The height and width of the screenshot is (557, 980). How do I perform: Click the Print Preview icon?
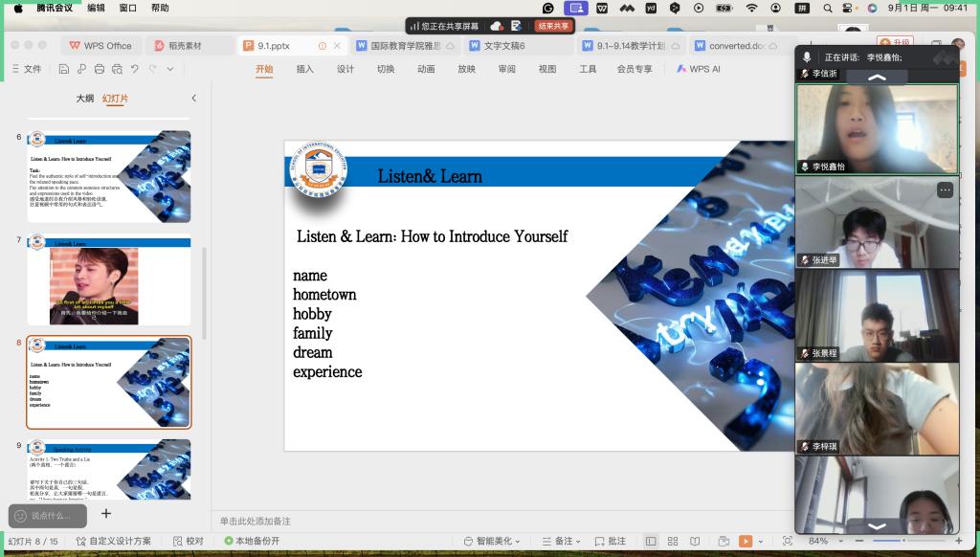pyautogui.click(x=117, y=69)
